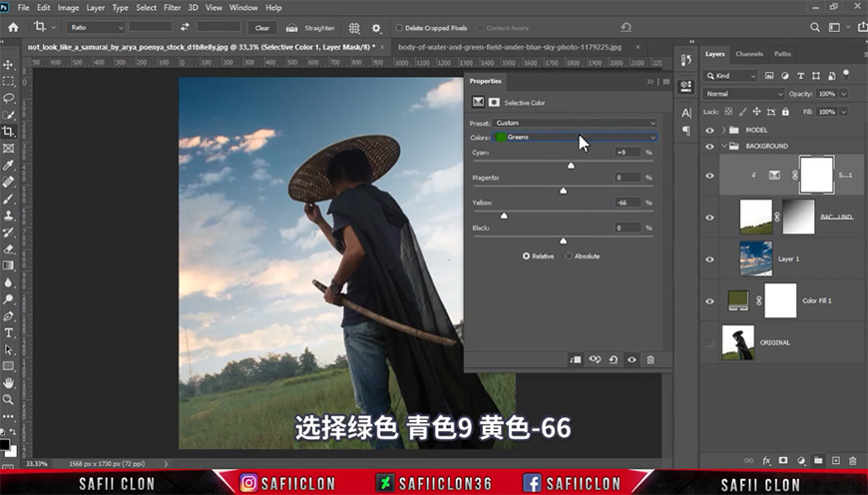The height and width of the screenshot is (495, 868).
Task: Select the Brush tool
Action: pyautogui.click(x=8, y=199)
